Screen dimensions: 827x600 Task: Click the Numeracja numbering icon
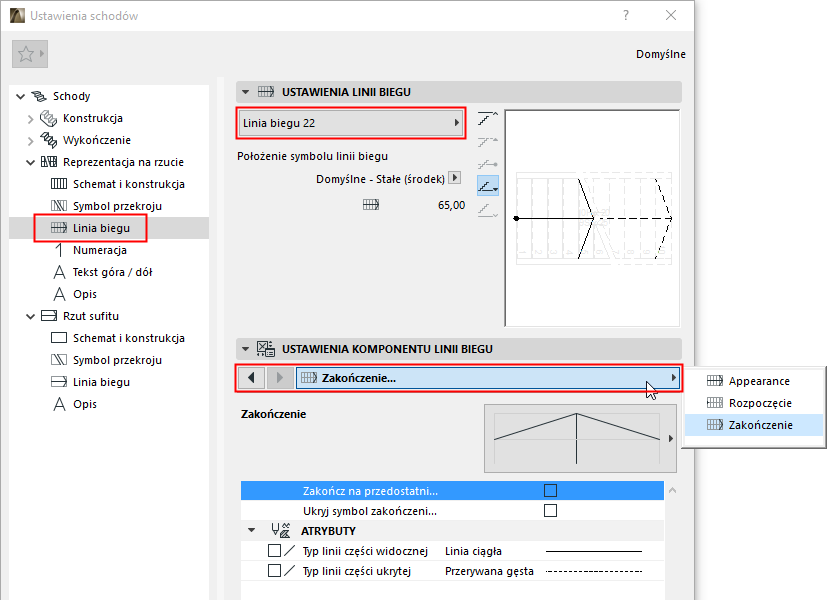pyautogui.click(x=59, y=250)
